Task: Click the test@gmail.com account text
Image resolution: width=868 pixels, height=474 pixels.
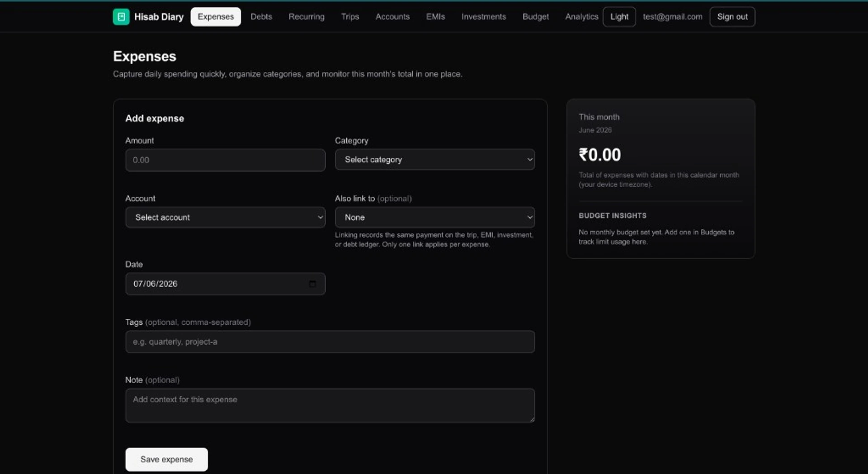Action: [673, 17]
